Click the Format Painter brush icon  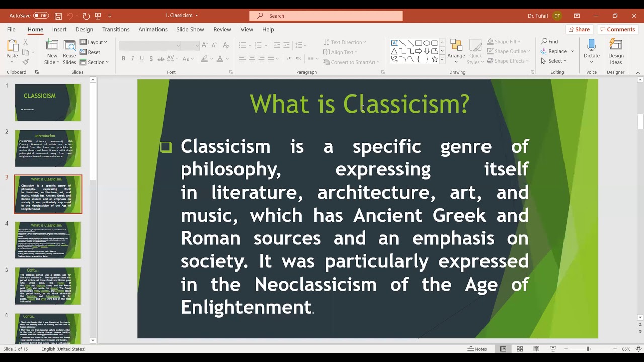click(26, 62)
